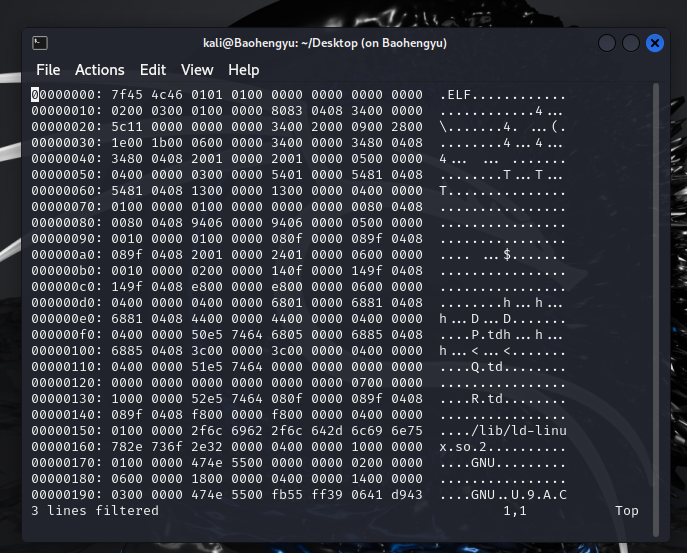Click the minimize circle button in title bar
The width and height of the screenshot is (687, 553).
(x=607, y=43)
